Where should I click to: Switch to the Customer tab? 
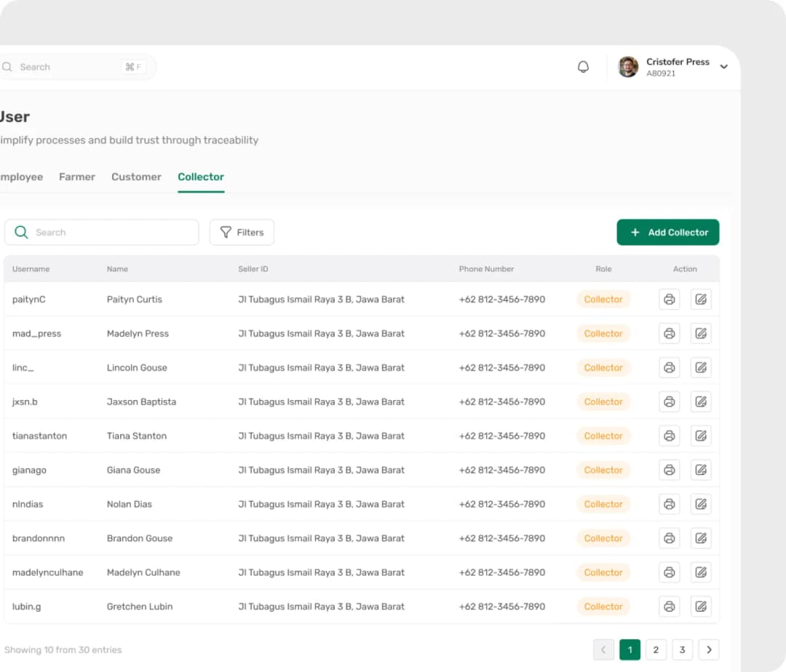pos(136,177)
